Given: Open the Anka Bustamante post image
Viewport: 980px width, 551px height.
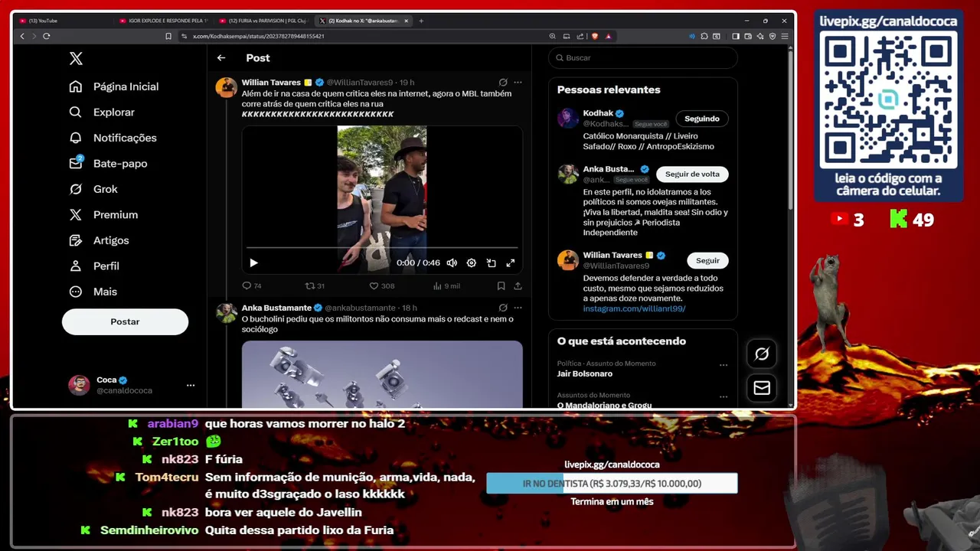Looking at the screenshot, I should tap(382, 374).
